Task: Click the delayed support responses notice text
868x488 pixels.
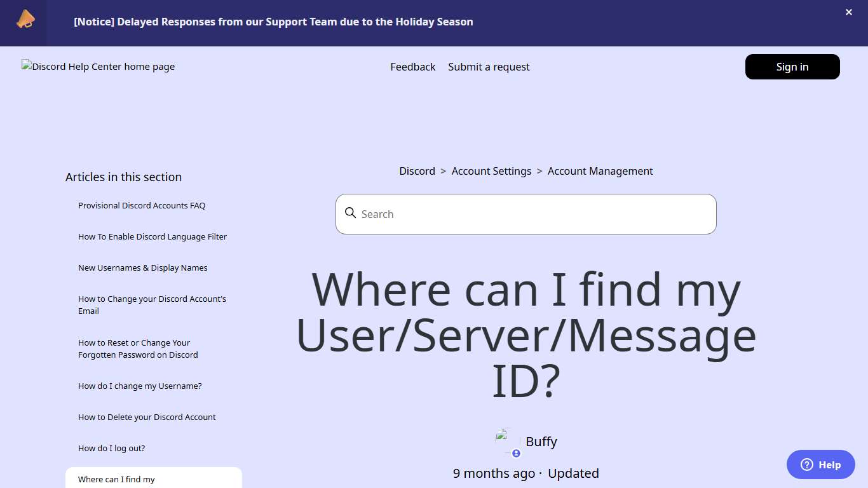Action: coord(274,22)
